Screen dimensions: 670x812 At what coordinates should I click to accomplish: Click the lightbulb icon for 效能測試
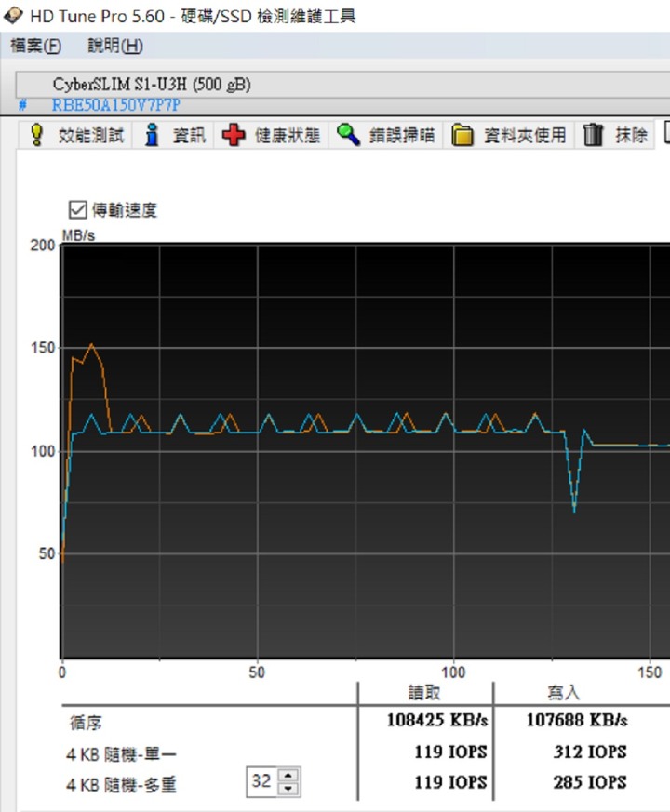(37, 135)
